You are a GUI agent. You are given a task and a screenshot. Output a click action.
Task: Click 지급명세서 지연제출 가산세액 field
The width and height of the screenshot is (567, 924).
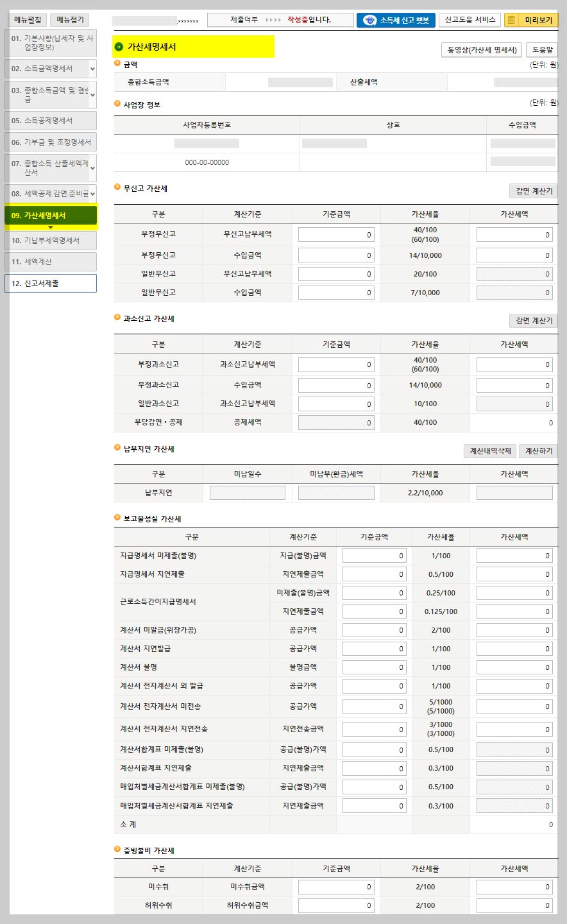click(514, 574)
